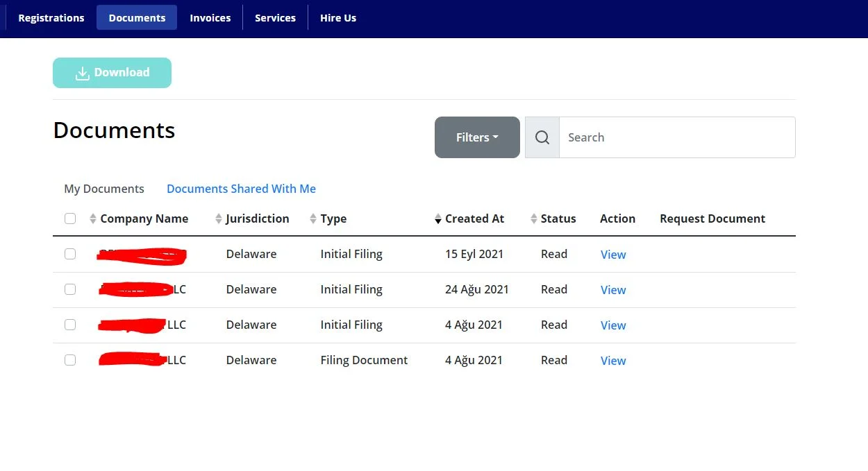
Task: Sort by Company Name arrows icon
Action: tap(93, 219)
